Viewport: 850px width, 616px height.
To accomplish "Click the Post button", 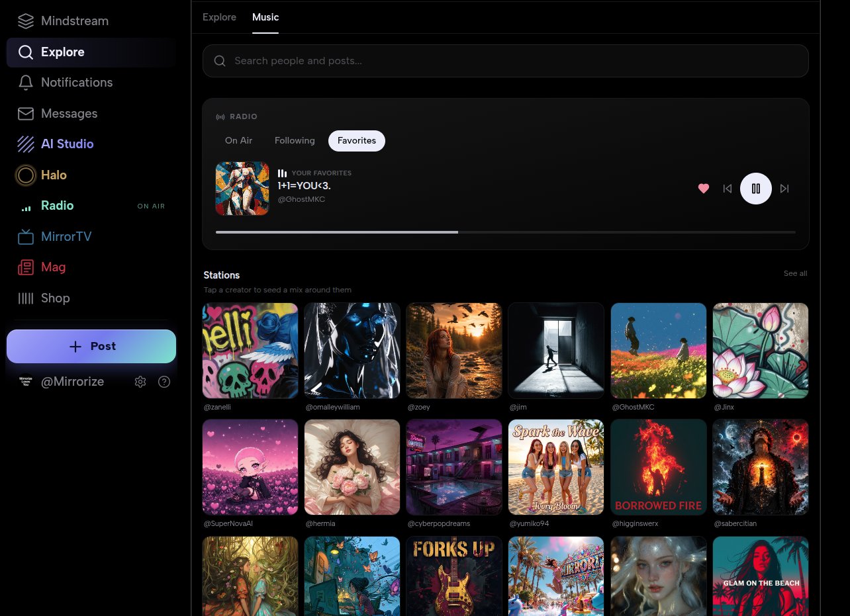I will click(x=91, y=346).
